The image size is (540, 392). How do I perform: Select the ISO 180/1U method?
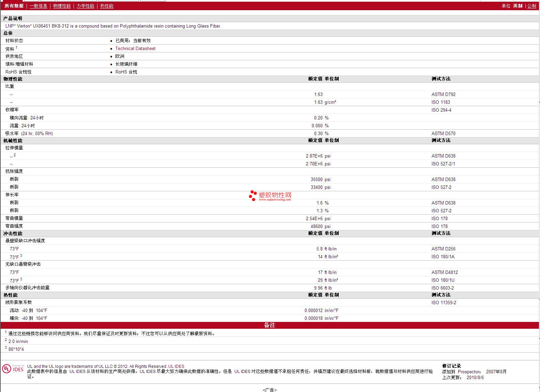(x=443, y=280)
